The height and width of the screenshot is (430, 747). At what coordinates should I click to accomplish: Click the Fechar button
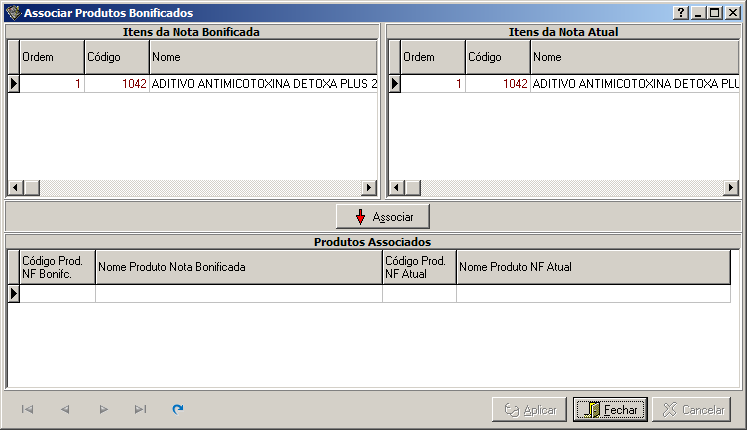coord(610,410)
